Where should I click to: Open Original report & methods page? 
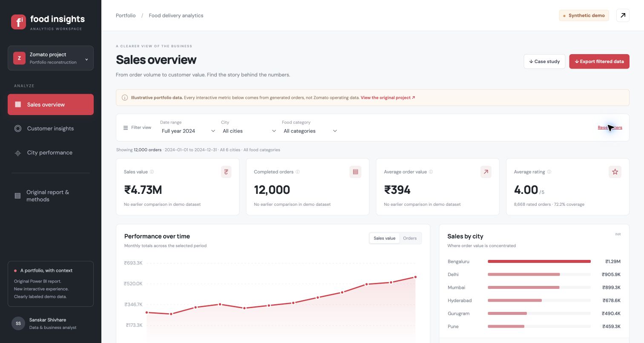51,196
